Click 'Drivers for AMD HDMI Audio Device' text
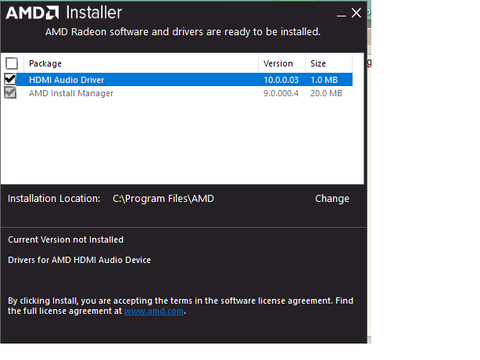The height and width of the screenshot is (360, 480). pyautogui.click(x=79, y=260)
